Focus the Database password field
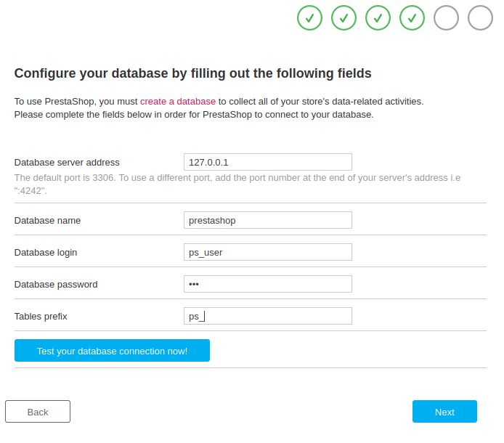The image size is (504, 443). click(x=268, y=284)
